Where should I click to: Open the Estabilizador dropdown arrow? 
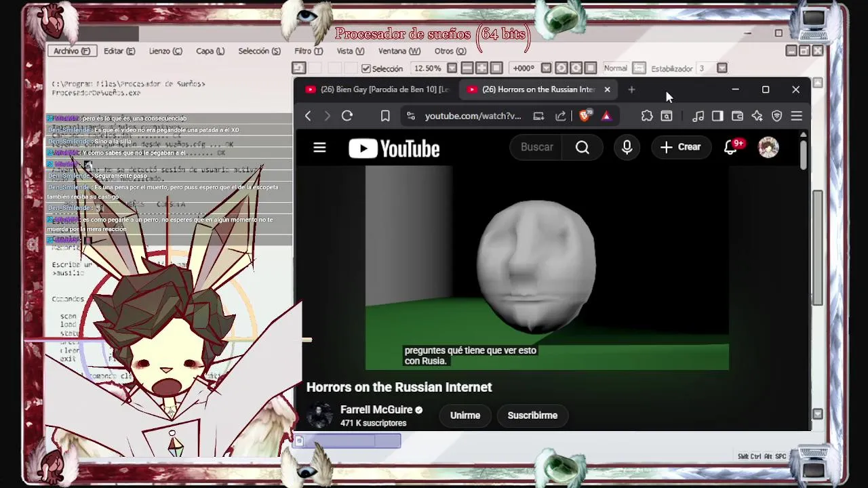[x=722, y=68]
